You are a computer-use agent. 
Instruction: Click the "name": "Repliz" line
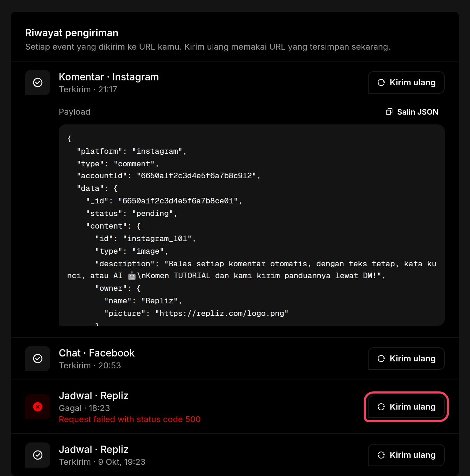coord(143,301)
